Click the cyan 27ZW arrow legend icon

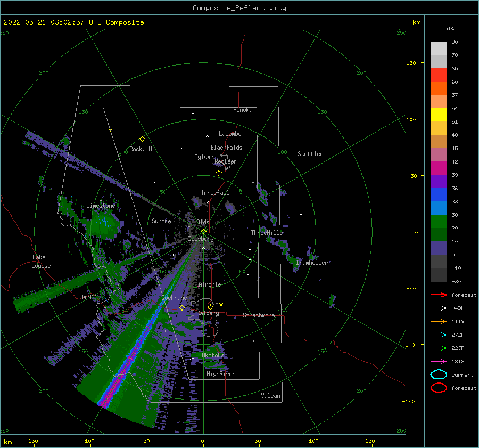coord(439,335)
